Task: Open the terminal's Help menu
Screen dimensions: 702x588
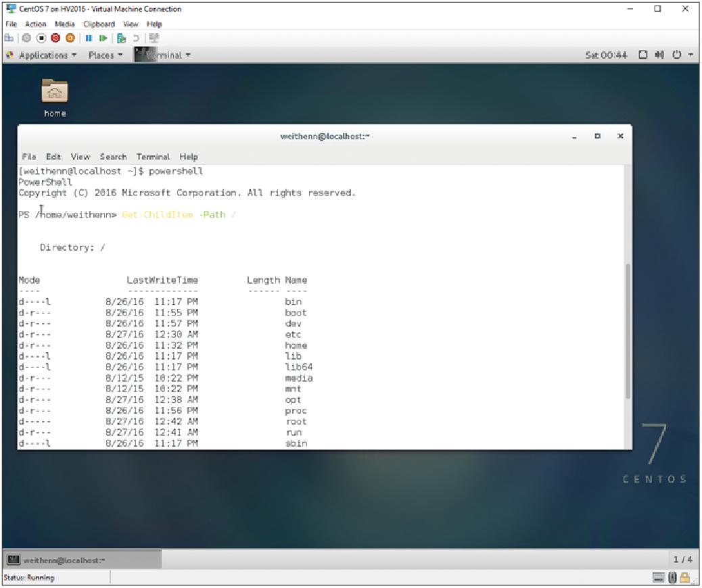Action: tap(189, 157)
